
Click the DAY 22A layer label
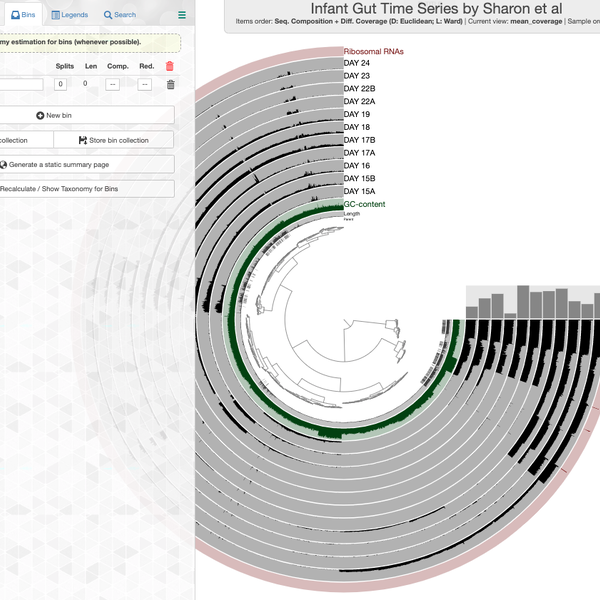pyautogui.click(x=359, y=101)
